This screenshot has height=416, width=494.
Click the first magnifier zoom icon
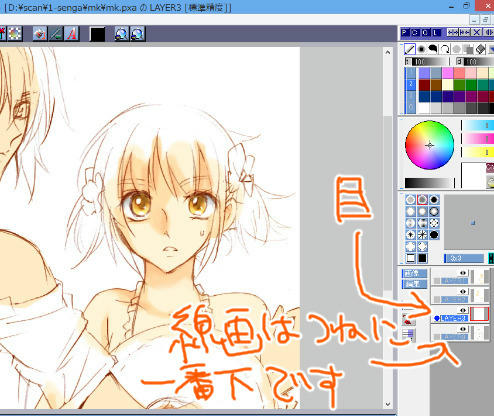click(121, 34)
